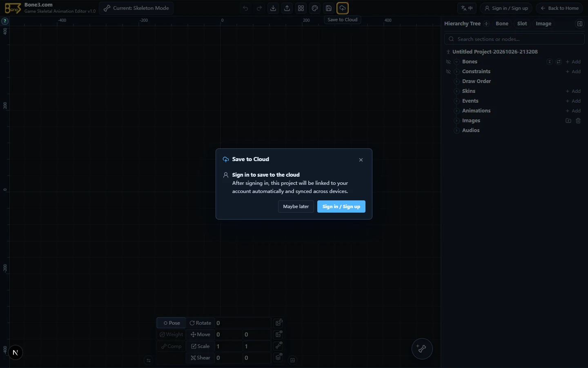Click the floating bone creation button

[422, 349]
